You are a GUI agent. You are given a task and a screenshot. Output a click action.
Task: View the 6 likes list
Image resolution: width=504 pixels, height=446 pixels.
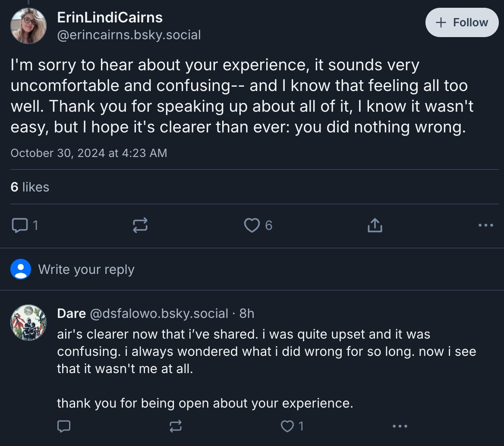coord(30,187)
